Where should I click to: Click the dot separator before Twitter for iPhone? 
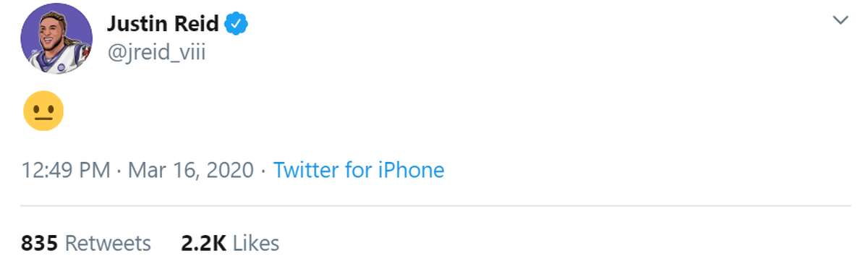[263, 171]
